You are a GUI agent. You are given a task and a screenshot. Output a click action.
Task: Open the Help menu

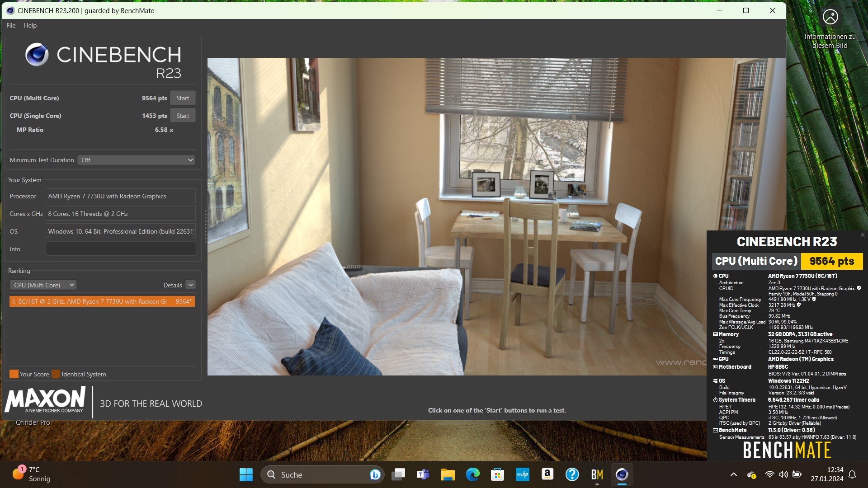(30, 25)
